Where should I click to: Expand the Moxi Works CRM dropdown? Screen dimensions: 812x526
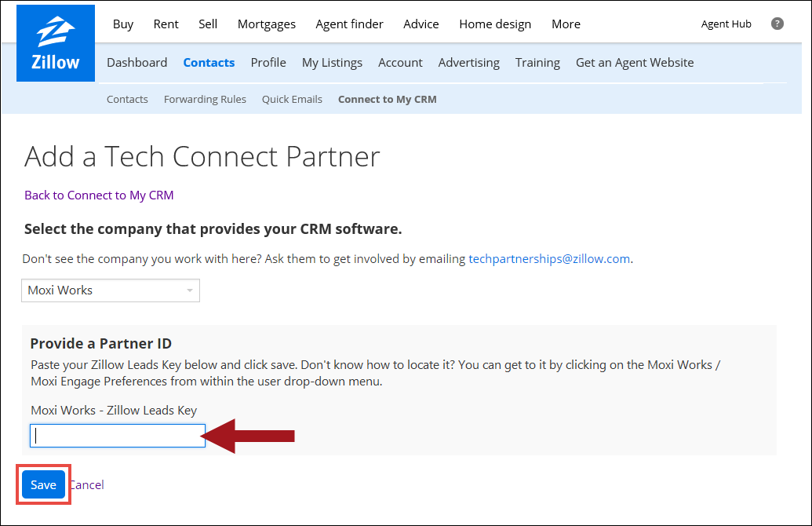pos(111,290)
